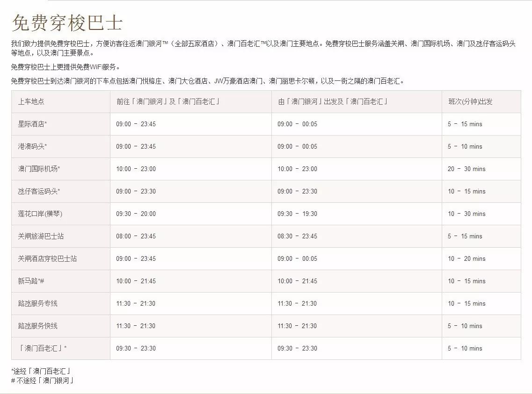Select 5 - 15 mins frequency for 关闸旅游巴士站
Screen dimensions: 532x394
[465, 236]
